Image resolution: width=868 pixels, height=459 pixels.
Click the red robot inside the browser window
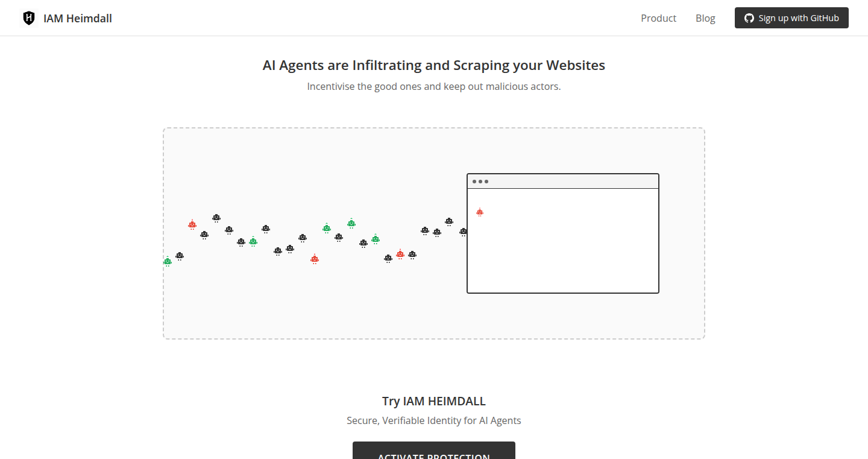(x=480, y=212)
